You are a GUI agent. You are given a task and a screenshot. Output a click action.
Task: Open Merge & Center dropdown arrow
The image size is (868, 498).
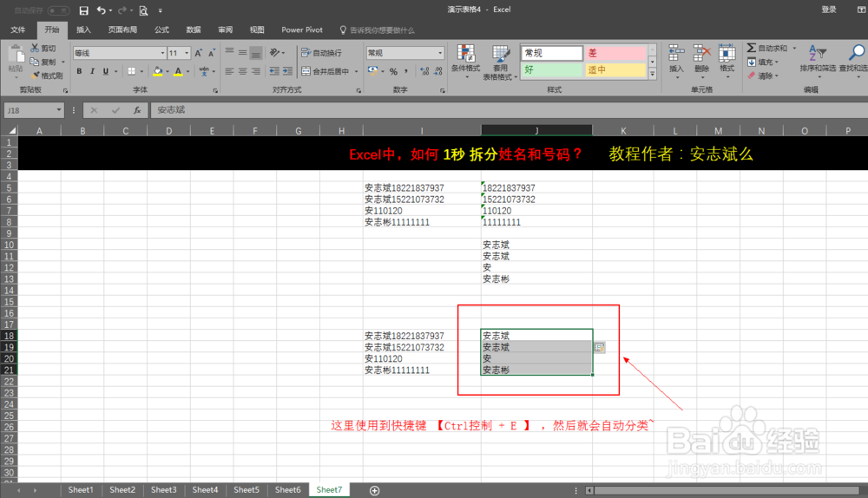tap(357, 71)
